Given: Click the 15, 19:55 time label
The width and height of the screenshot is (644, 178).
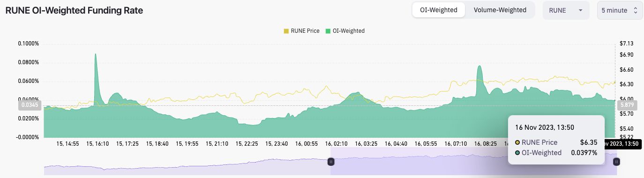Looking at the screenshot, I should (187, 144).
